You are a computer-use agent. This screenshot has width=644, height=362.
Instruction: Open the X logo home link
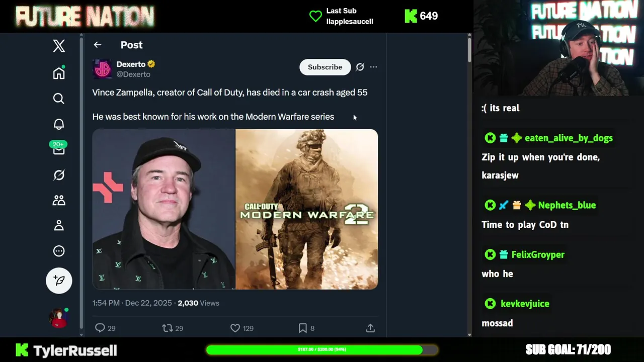(59, 46)
